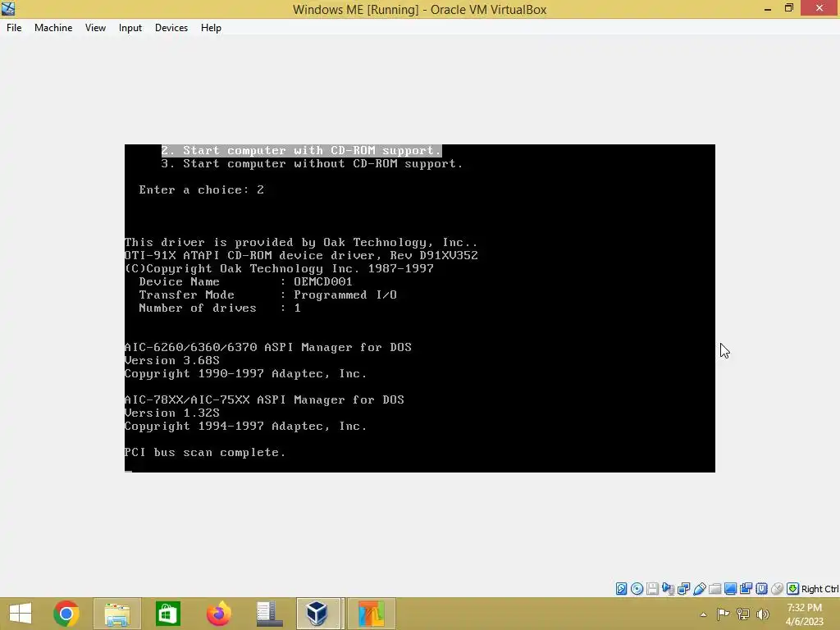Click the 'Version 1.32S' line
This screenshot has height=630, width=840.
tap(172, 413)
